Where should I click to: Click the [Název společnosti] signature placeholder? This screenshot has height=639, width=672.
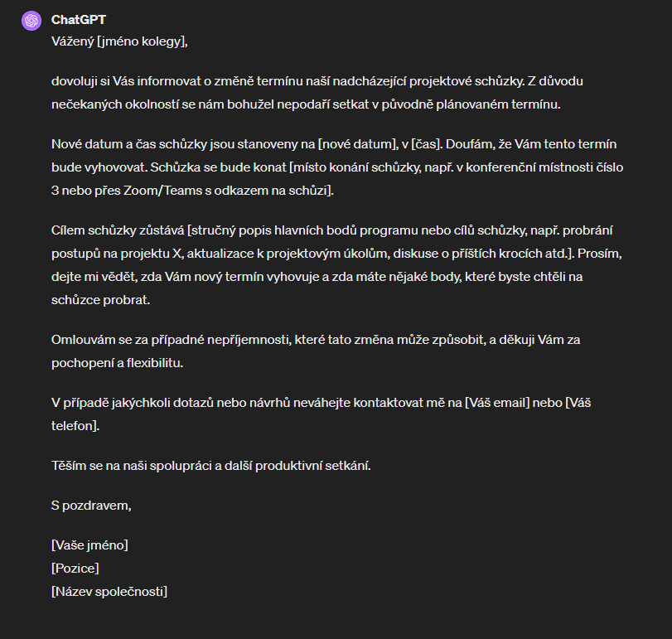coord(109,592)
